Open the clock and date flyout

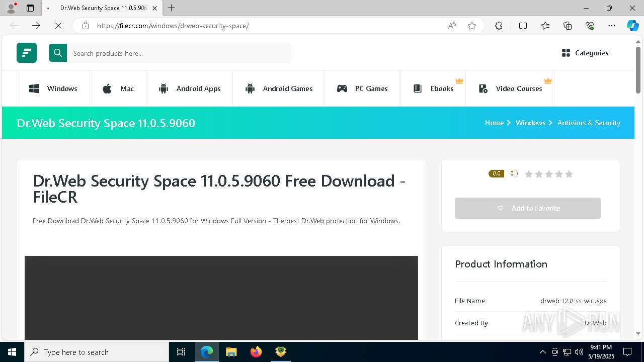pos(601,352)
